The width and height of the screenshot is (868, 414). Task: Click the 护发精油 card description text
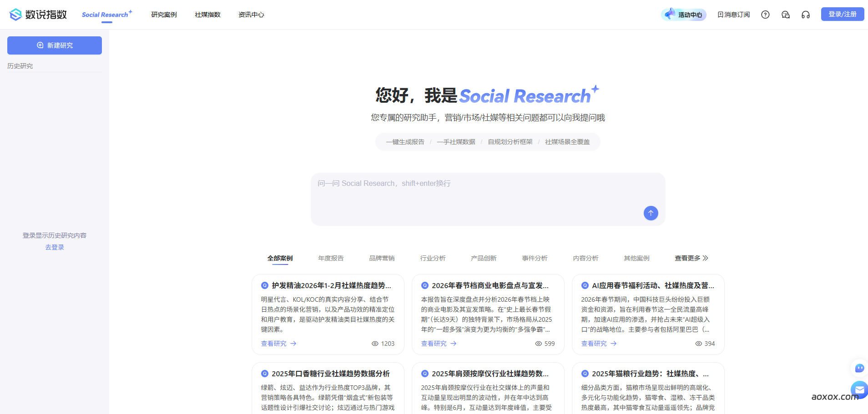click(x=328, y=314)
